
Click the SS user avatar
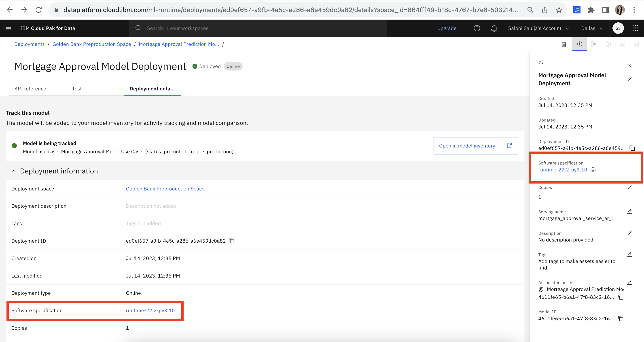[x=618, y=28]
